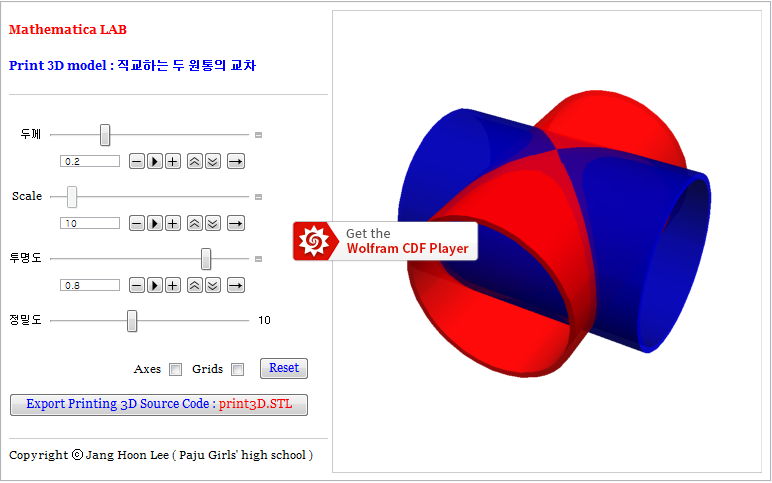Click the Scale value field showing 10

pos(90,223)
